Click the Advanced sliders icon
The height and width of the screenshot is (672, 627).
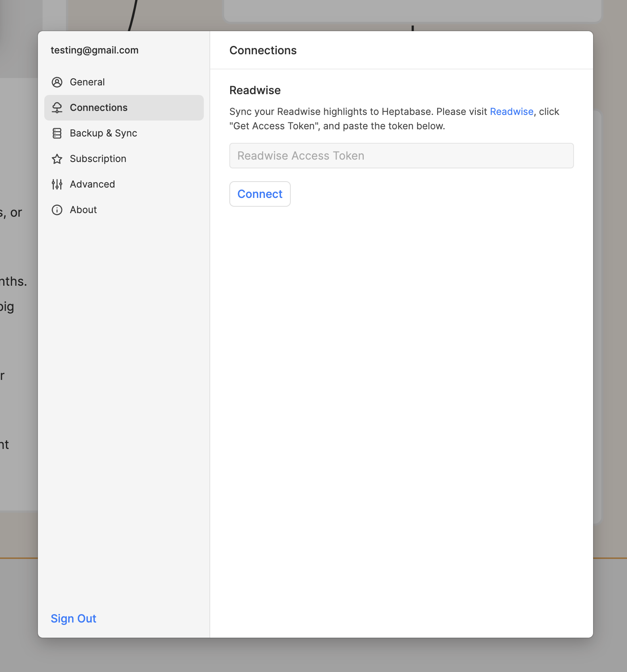pyautogui.click(x=57, y=184)
